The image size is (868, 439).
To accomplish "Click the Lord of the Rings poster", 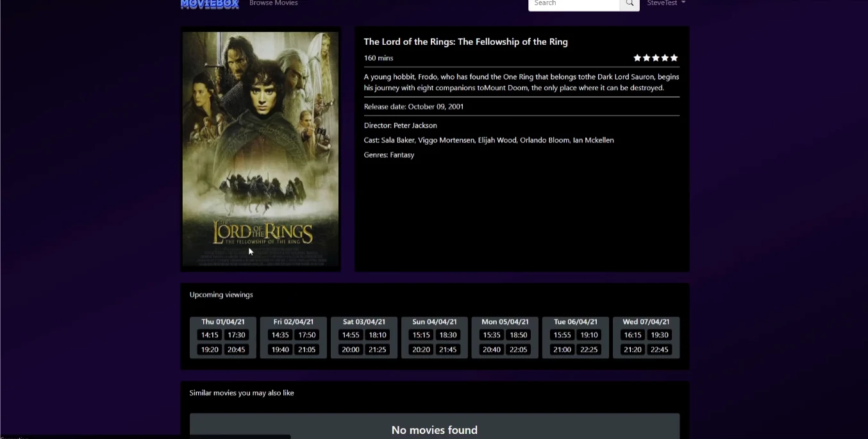I will point(261,149).
